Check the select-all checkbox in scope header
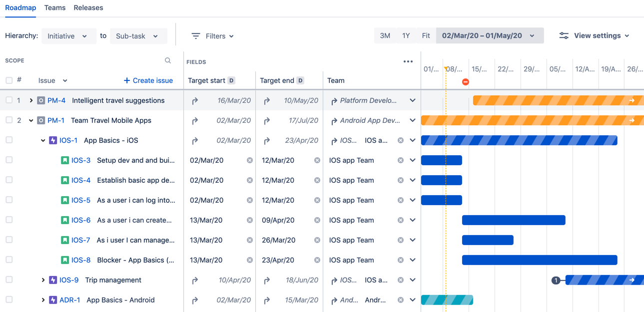Viewport: 644px width, 312px height. pos(9,80)
